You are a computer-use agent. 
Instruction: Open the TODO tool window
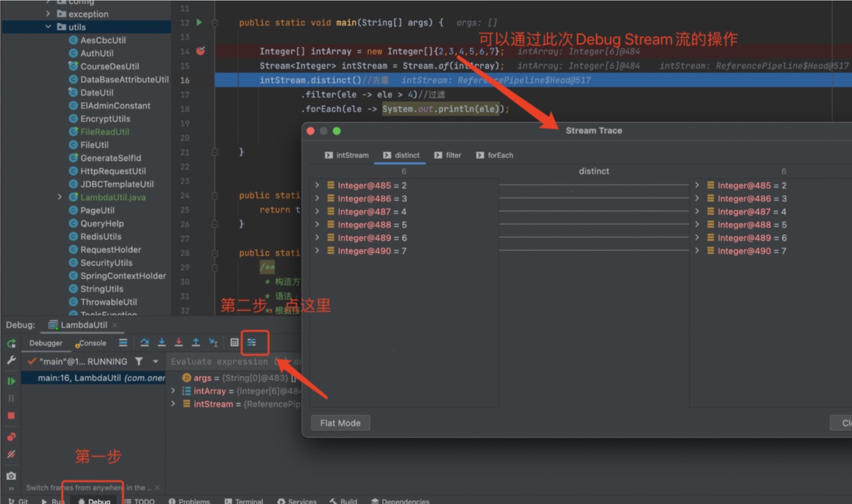(x=140, y=501)
